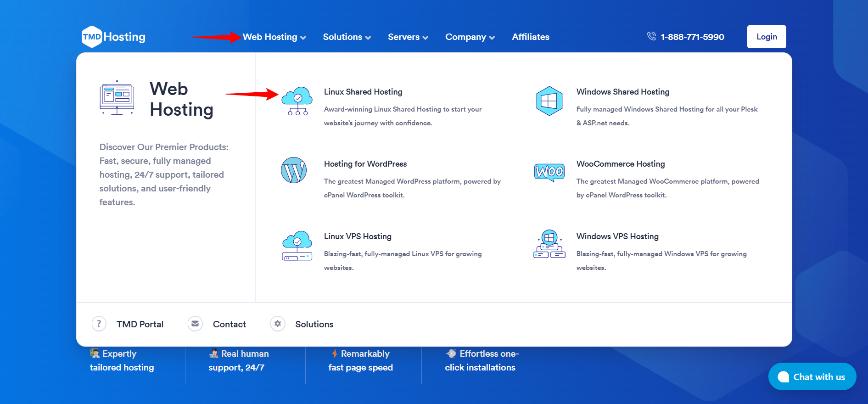Click 'Effortless one-click installations' text
868x404 pixels.
pos(482,360)
